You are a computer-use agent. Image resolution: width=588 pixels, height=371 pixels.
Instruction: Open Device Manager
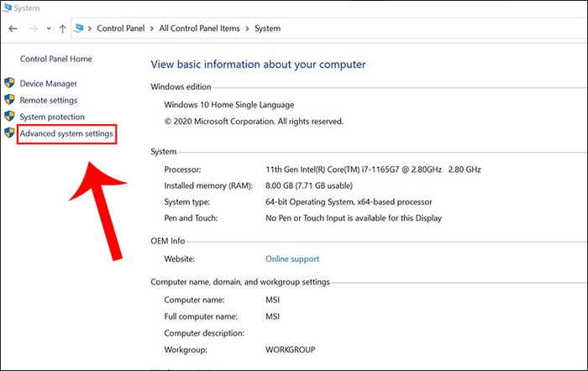point(49,84)
